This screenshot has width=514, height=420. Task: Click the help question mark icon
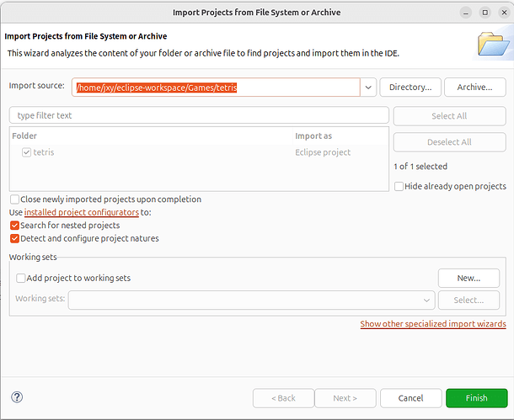pos(17,397)
